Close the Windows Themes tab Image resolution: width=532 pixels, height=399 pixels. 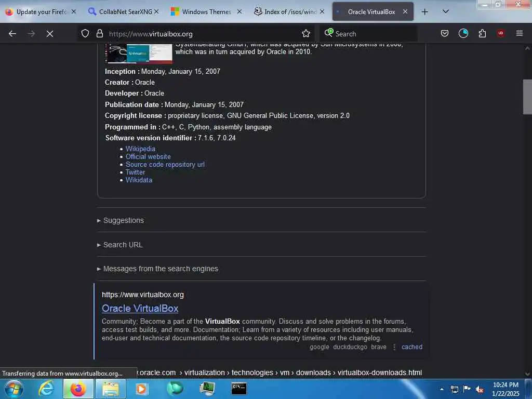click(240, 12)
